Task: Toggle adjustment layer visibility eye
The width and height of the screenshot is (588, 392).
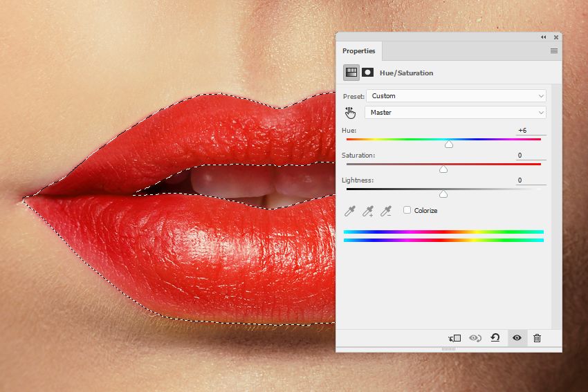Action: click(517, 338)
